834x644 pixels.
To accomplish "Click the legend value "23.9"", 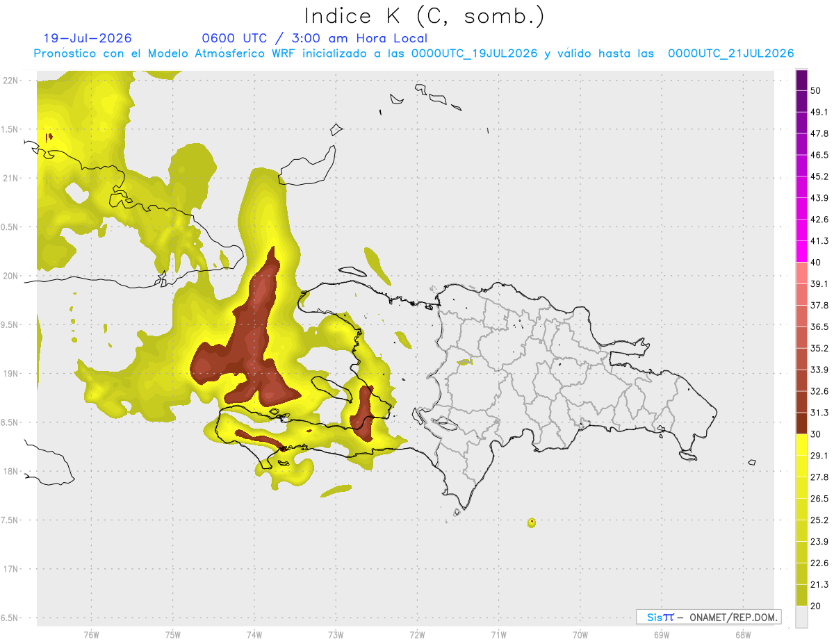I will click(x=819, y=542).
